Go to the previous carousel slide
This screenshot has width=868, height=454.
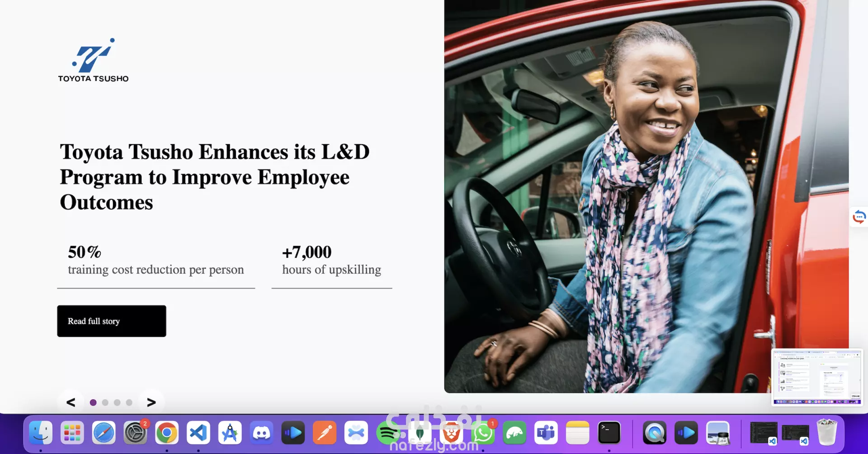coord(71,402)
